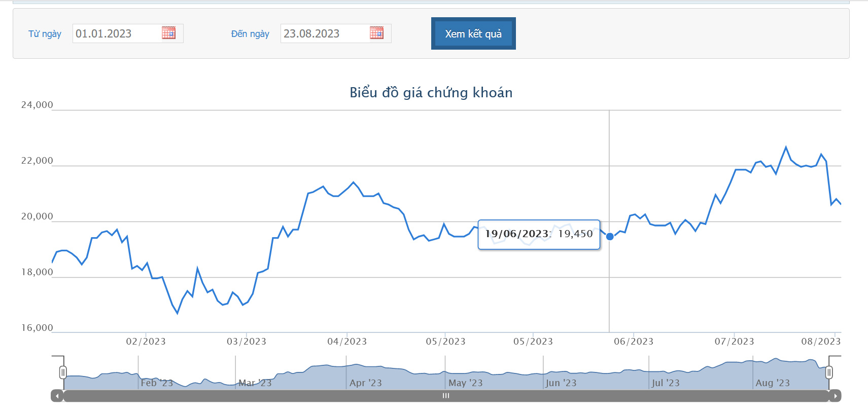Click the 04/2023 x-axis label
868x414 pixels.
tap(347, 342)
